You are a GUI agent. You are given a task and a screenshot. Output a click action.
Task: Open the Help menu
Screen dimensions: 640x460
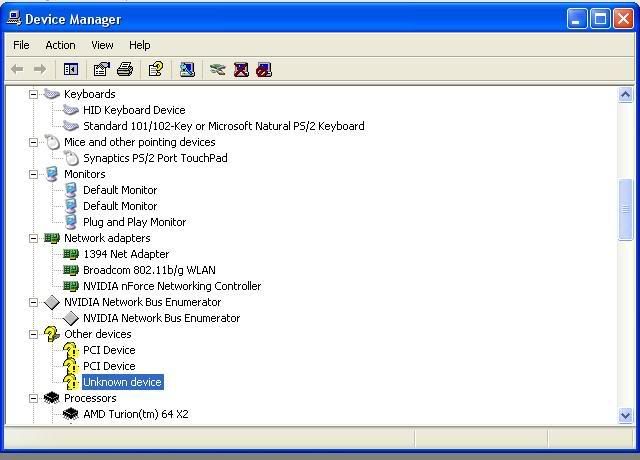click(x=140, y=45)
